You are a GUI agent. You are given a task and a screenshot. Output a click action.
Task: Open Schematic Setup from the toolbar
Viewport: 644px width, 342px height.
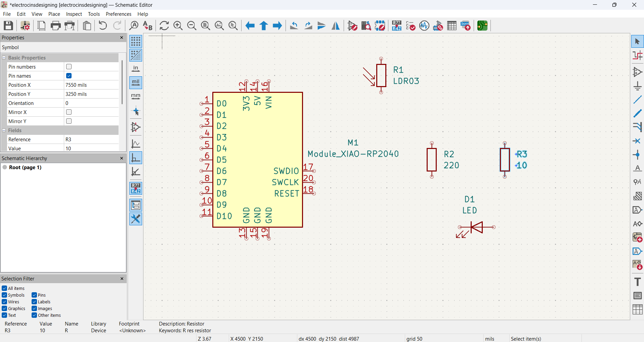(x=25, y=26)
